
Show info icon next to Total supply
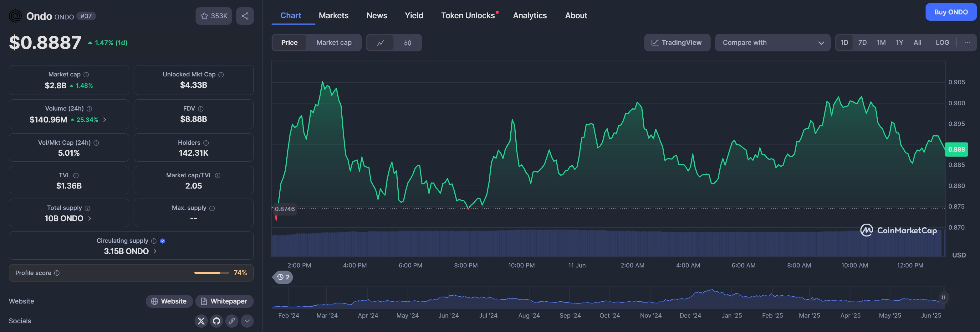pos(88,208)
